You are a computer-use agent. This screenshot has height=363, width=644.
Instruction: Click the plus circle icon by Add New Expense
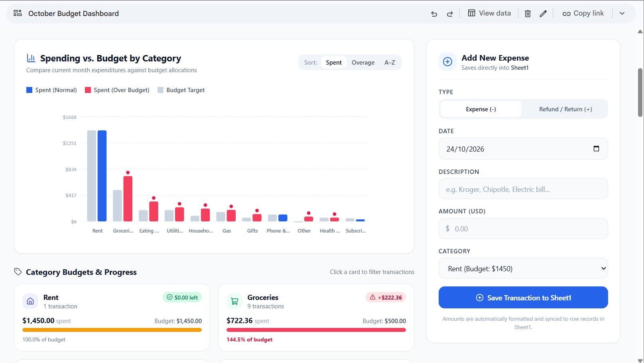pyautogui.click(x=447, y=62)
